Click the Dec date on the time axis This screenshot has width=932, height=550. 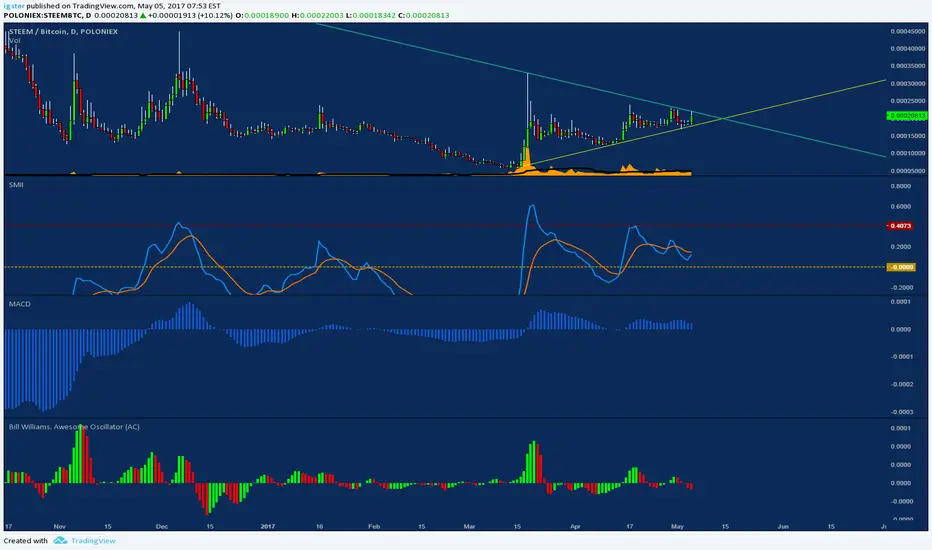(162, 526)
